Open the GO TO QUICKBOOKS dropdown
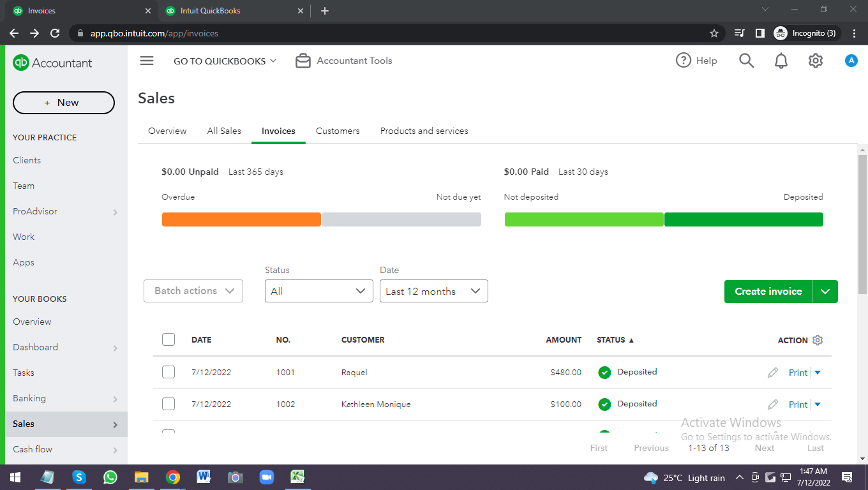 225,61
